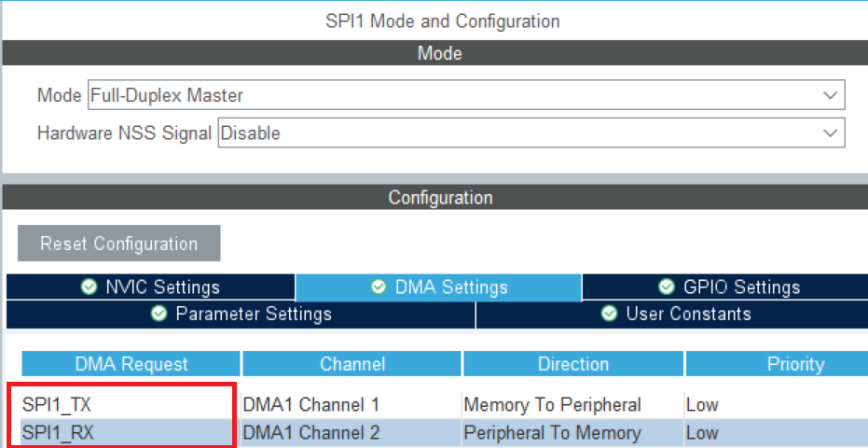Viewport: 868px width, 448px height.
Task: Switch to the NVIC Settings tab
Action: pyautogui.click(x=150, y=287)
